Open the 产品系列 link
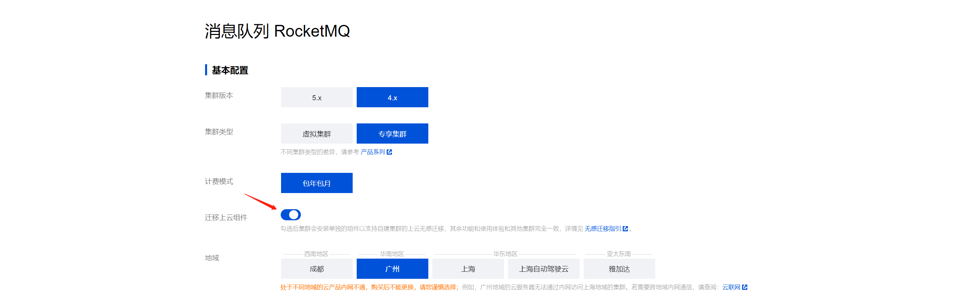The image size is (980, 301). coord(373,152)
